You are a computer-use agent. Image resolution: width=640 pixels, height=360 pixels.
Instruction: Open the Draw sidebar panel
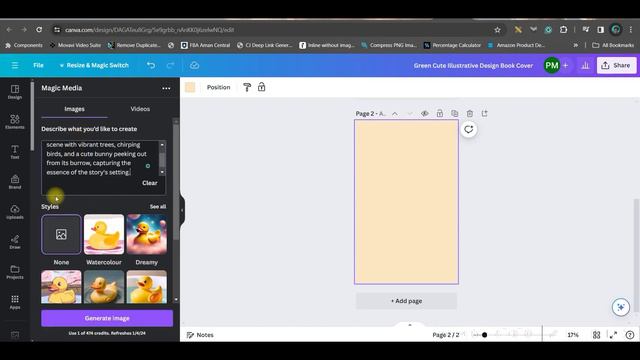click(x=15, y=242)
